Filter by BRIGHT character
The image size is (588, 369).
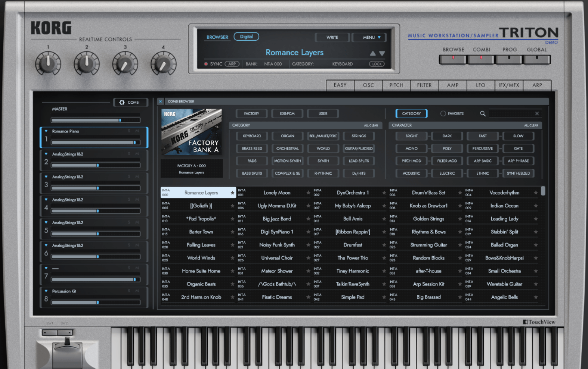[411, 136]
